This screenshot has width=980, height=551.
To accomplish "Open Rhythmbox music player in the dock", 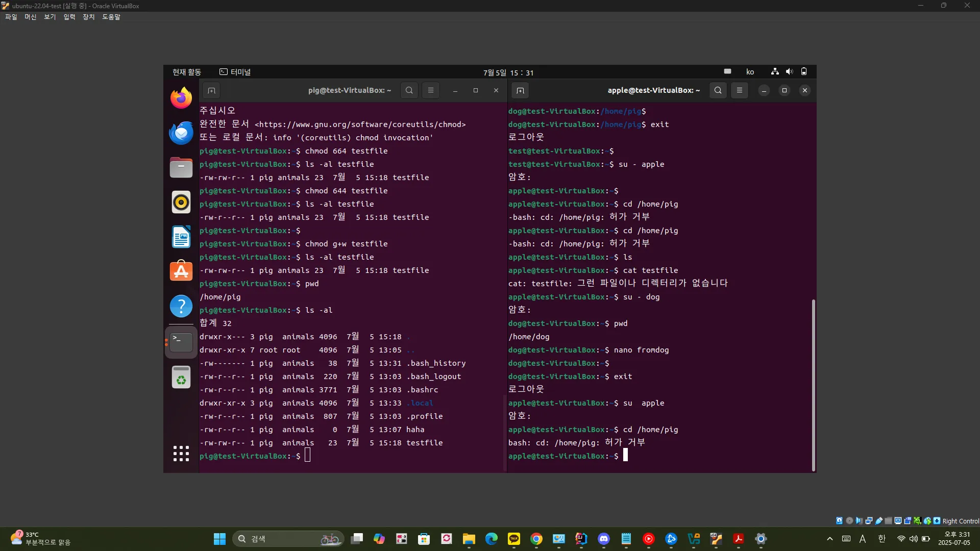I will click(181, 202).
